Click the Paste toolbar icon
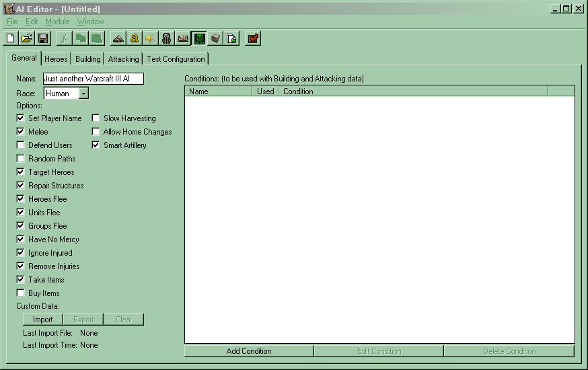588x370 pixels. click(97, 38)
